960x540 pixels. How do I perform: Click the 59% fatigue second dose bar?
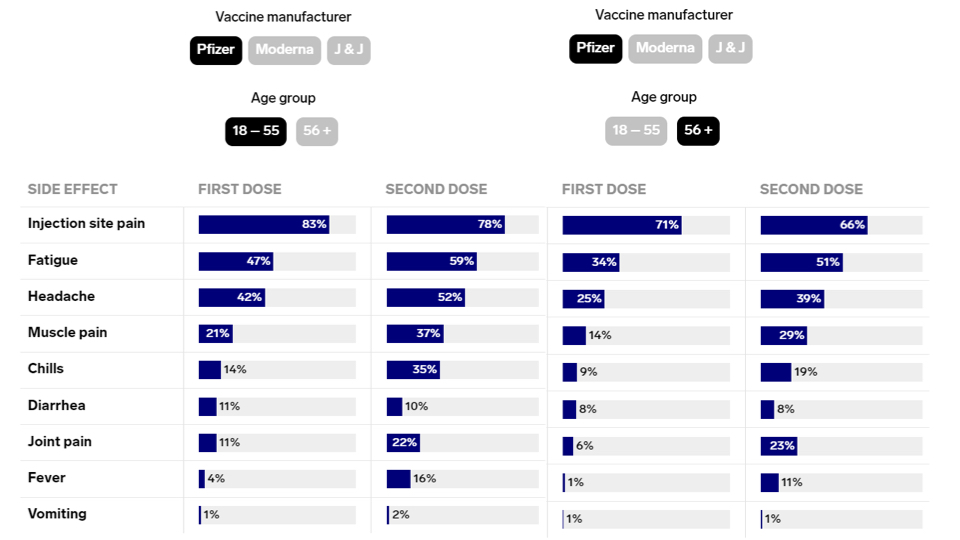pos(431,261)
